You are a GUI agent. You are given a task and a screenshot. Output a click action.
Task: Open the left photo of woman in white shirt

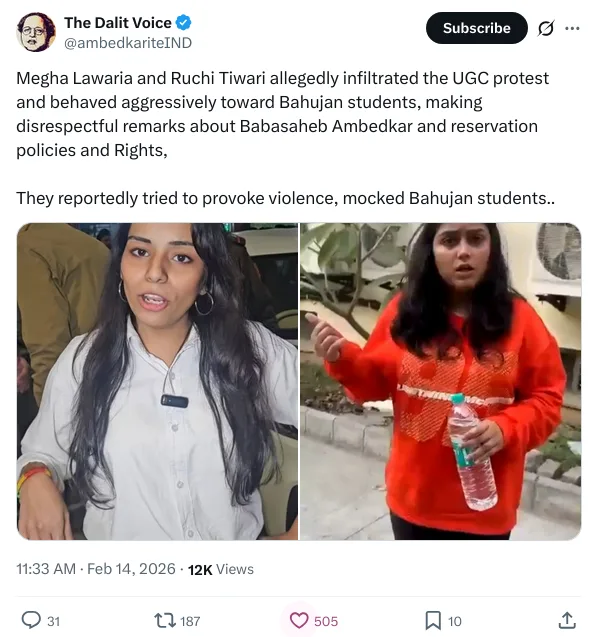(157, 381)
